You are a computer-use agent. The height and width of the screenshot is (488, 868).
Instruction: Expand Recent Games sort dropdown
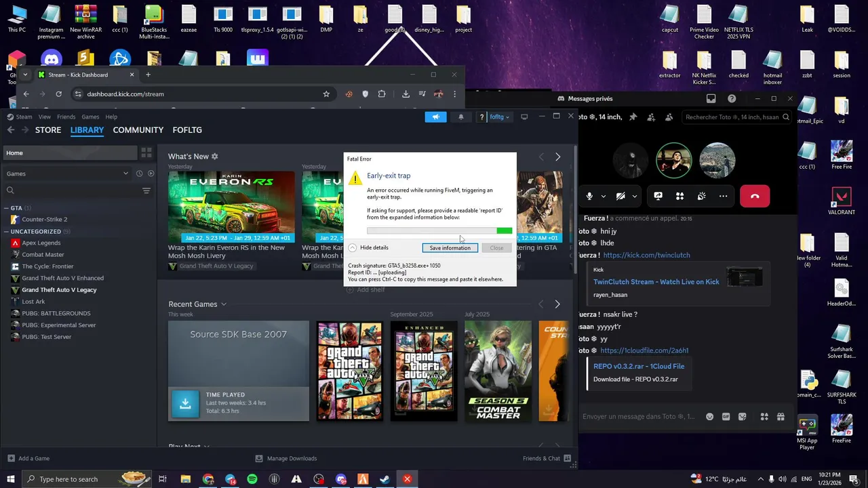(x=224, y=304)
